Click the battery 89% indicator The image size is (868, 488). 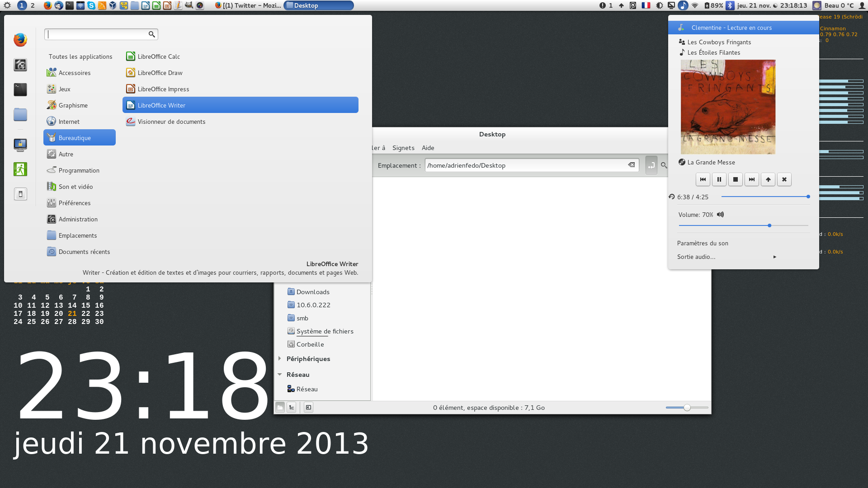713,5
